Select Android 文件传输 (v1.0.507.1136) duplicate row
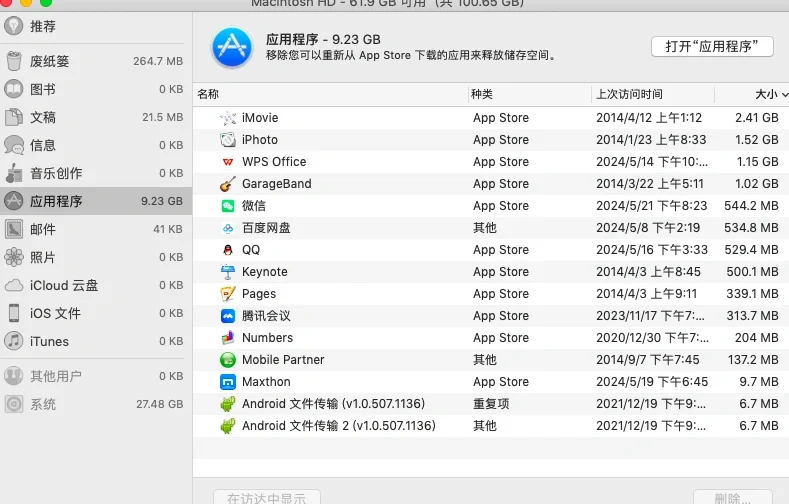Image resolution: width=789 pixels, height=504 pixels. pyautogui.click(x=491, y=404)
